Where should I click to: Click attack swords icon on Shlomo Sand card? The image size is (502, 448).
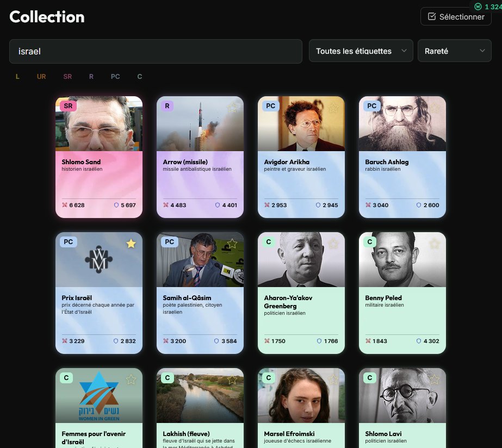[x=65, y=205]
